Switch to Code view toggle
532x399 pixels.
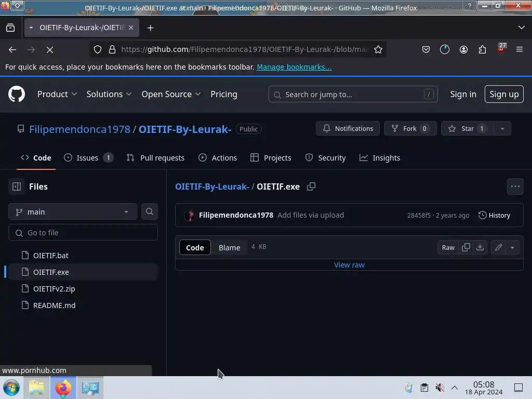[195, 247]
